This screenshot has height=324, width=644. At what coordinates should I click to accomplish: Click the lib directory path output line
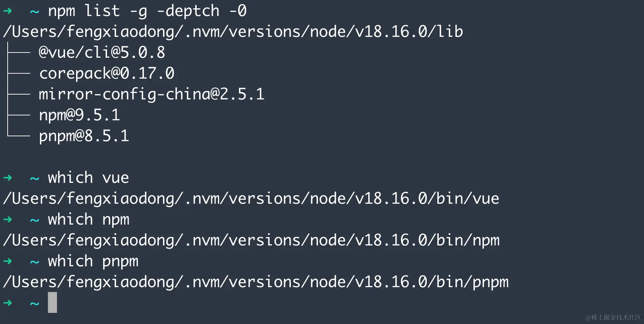click(233, 32)
